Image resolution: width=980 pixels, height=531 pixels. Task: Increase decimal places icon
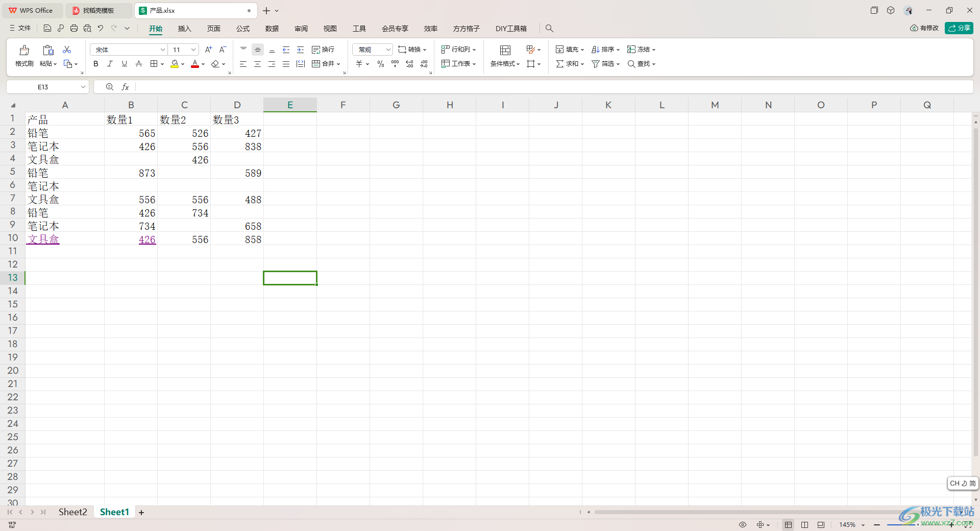pos(409,64)
